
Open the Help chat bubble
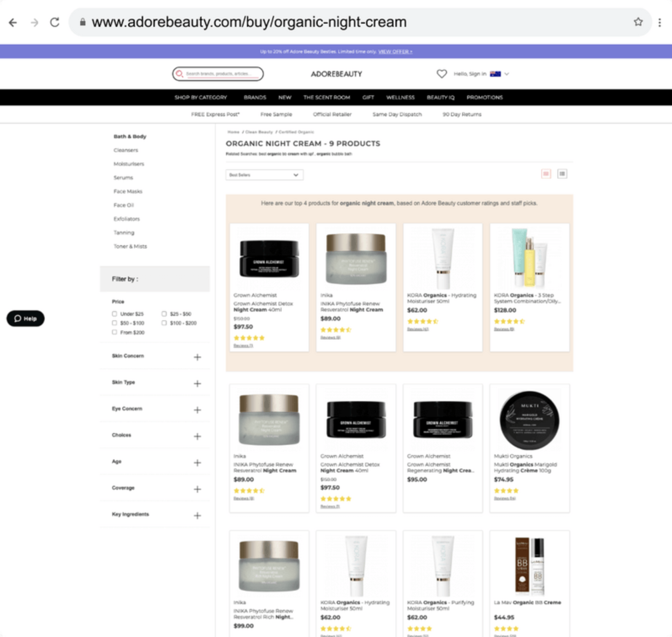pyautogui.click(x=25, y=318)
